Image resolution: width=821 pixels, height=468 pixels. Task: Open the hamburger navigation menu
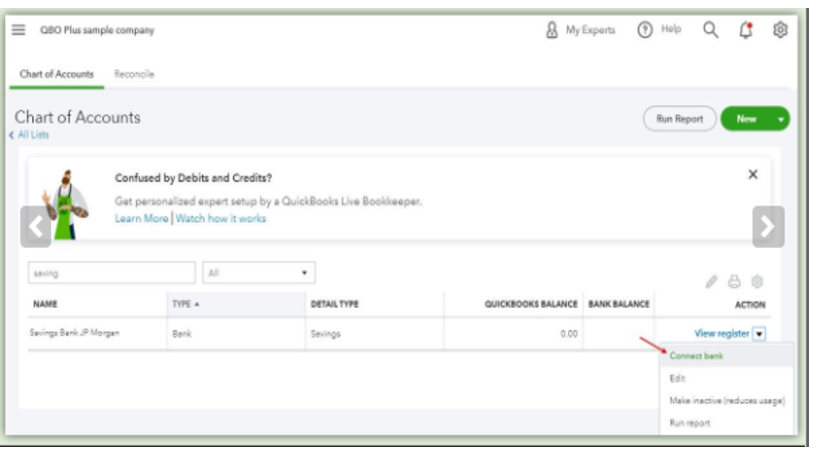18,30
